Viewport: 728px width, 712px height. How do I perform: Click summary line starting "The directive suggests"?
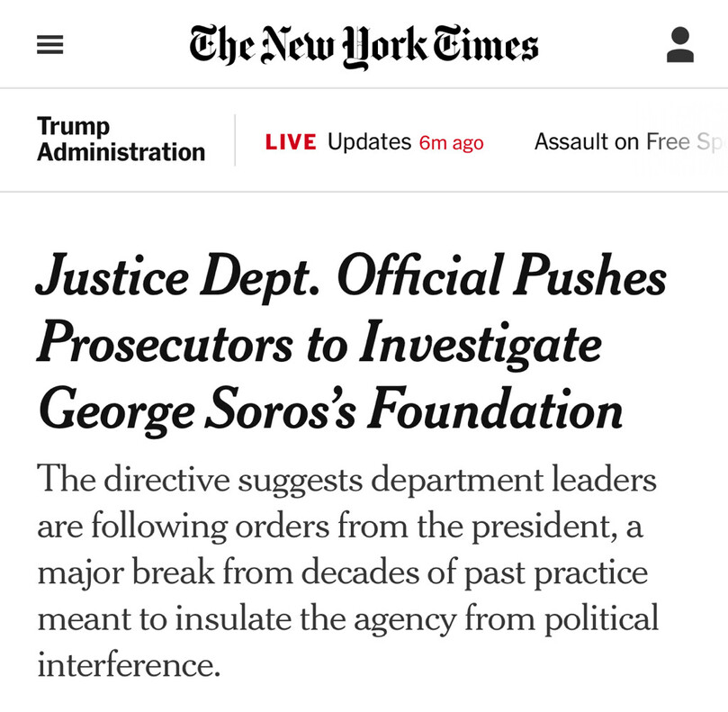(346, 479)
